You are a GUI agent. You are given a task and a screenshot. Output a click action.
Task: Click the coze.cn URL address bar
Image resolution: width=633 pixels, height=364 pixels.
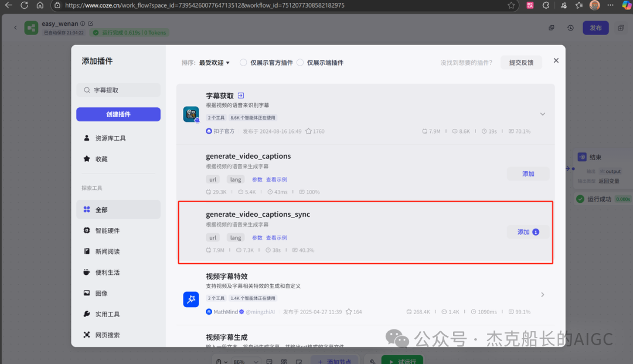coord(205,5)
